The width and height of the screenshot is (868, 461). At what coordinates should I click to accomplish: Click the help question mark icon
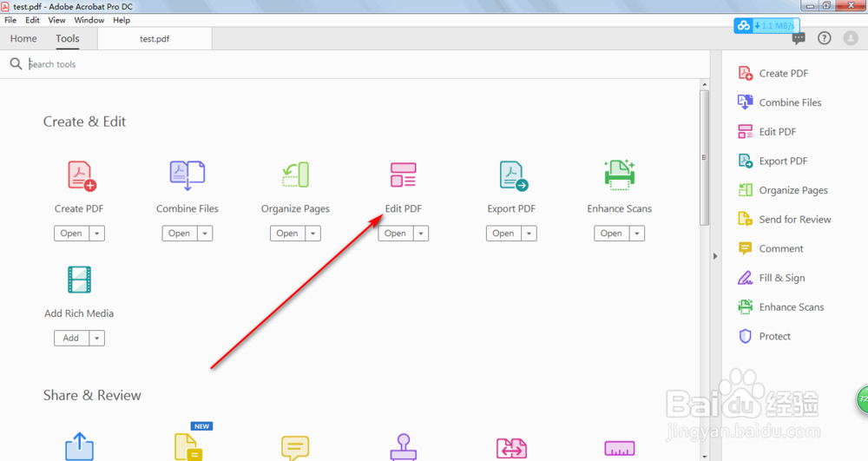825,38
